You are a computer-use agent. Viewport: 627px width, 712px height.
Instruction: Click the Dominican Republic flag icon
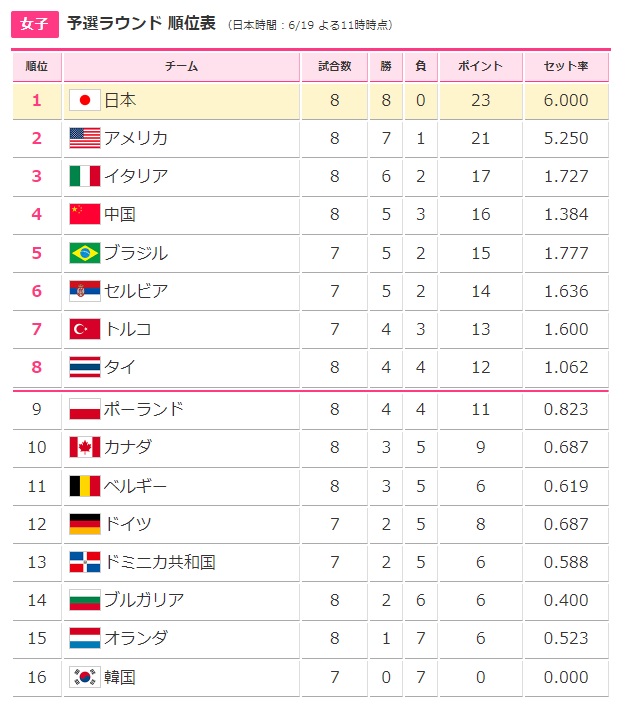tap(85, 562)
